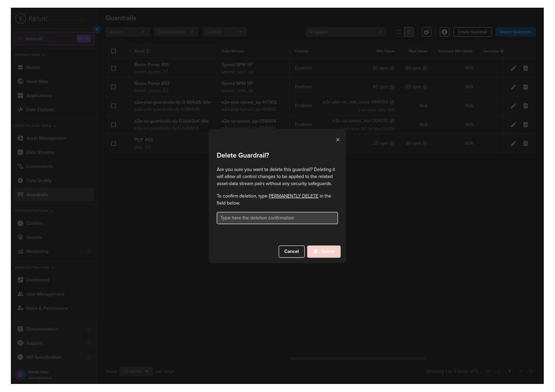This screenshot has height=392, width=555.
Task: Expand the Data Streams filter dropdown
Action: coord(176,32)
